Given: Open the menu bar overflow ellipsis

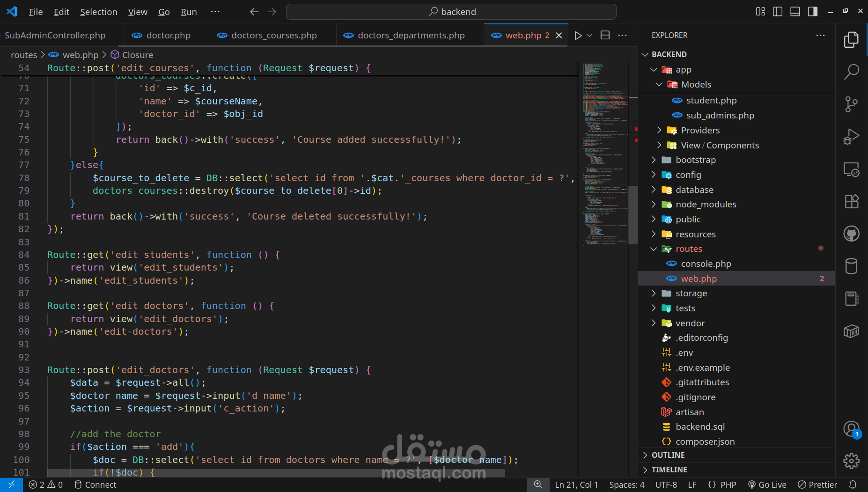Looking at the screenshot, I should coord(215,12).
